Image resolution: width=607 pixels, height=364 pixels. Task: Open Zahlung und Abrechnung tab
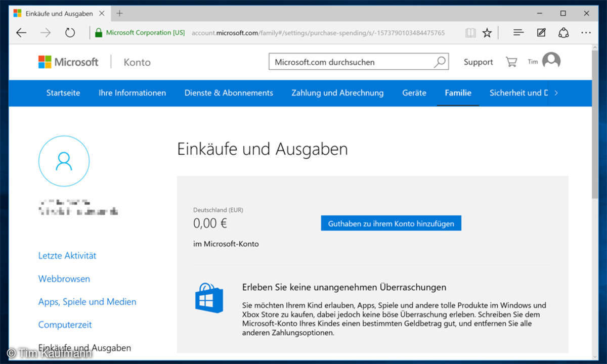(337, 93)
